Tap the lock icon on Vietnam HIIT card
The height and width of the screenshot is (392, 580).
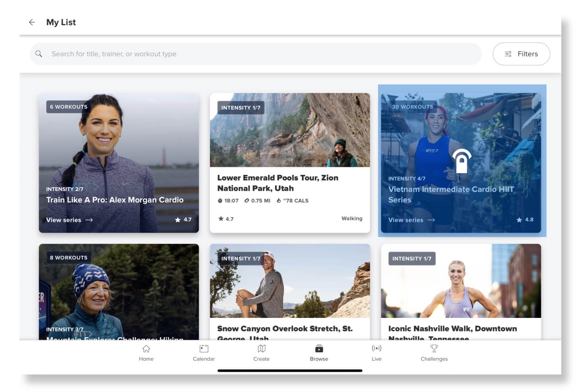coord(461,161)
